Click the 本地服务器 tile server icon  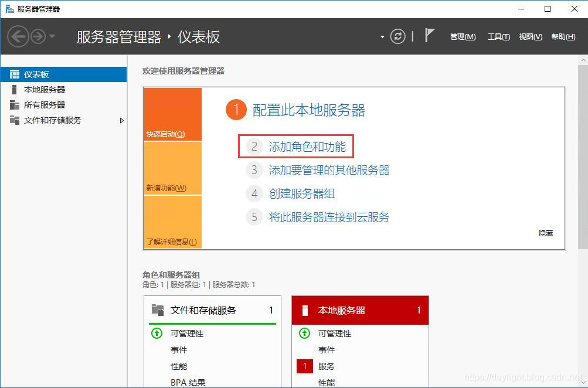[x=305, y=310]
